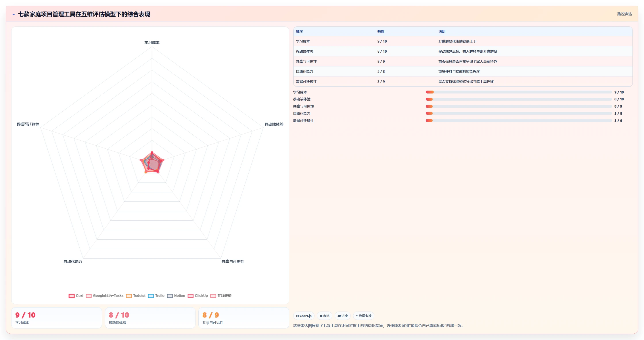The width and height of the screenshot is (644, 340).
Task: Click the description 重复任务与提醒的智能程度
Action: 459,72
